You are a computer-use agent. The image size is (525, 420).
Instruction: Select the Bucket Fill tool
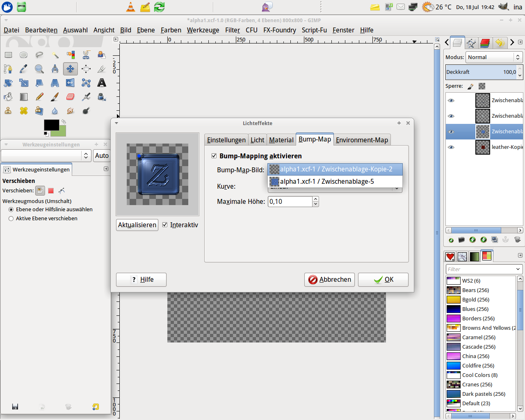[8, 97]
